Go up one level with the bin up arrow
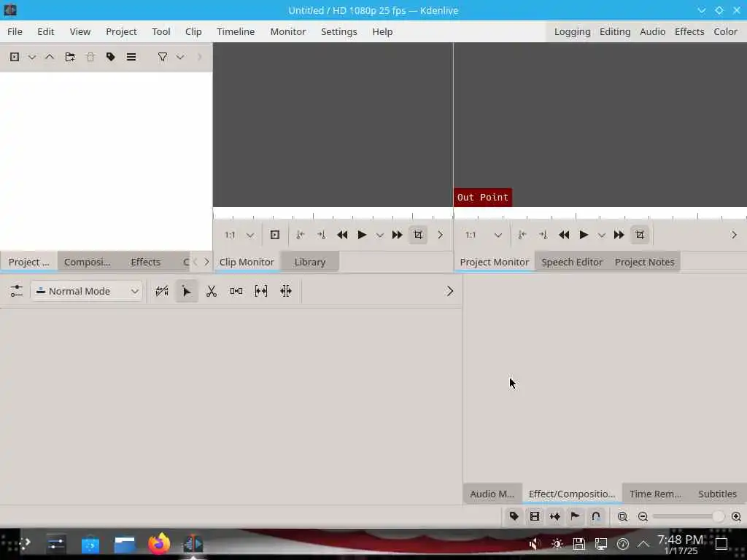747x560 pixels. point(50,57)
